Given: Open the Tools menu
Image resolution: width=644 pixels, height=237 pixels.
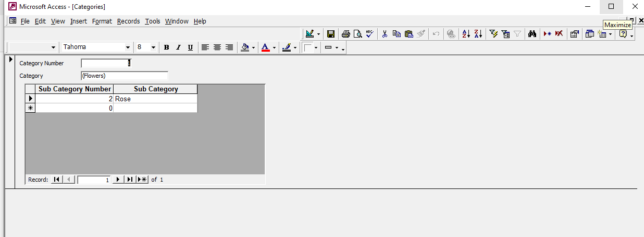Looking at the screenshot, I should (153, 21).
